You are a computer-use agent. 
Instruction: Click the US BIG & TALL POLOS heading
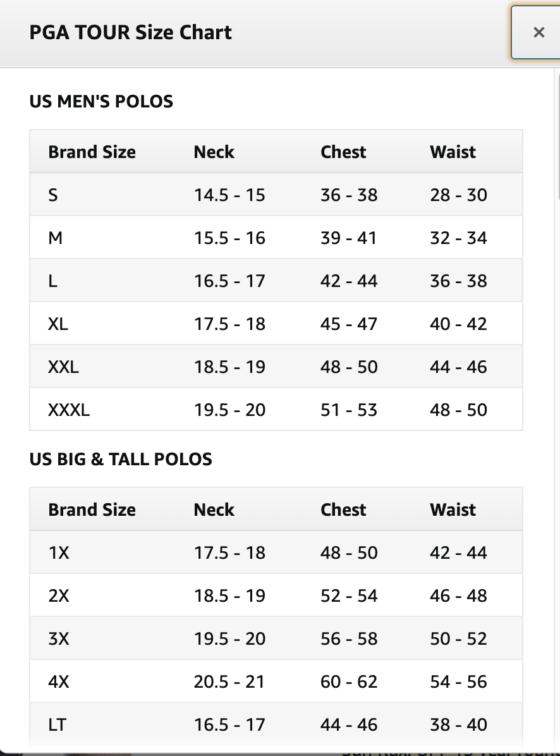(x=121, y=459)
